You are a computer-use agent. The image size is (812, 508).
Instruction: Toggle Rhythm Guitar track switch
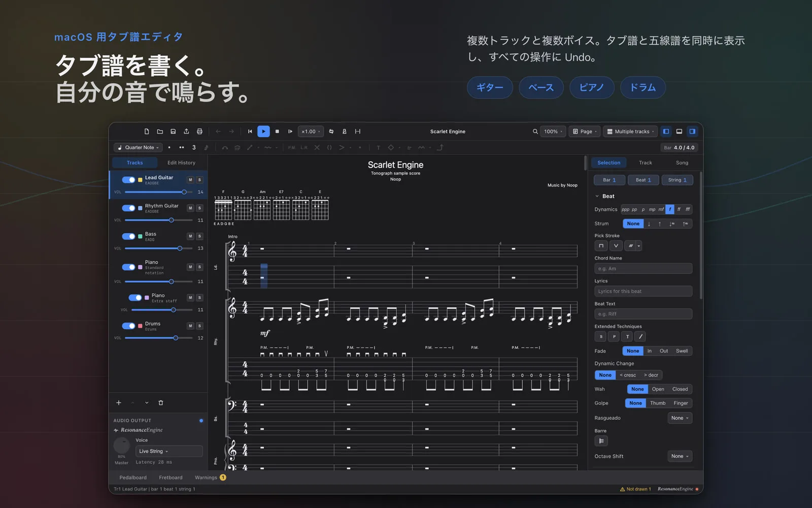coord(128,208)
